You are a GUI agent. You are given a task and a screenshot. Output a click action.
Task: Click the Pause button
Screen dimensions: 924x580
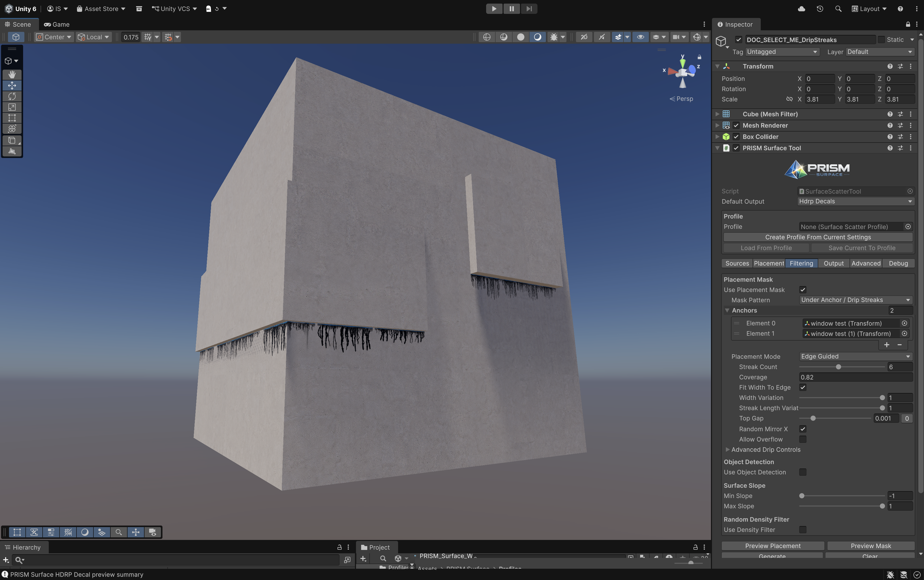(x=511, y=8)
